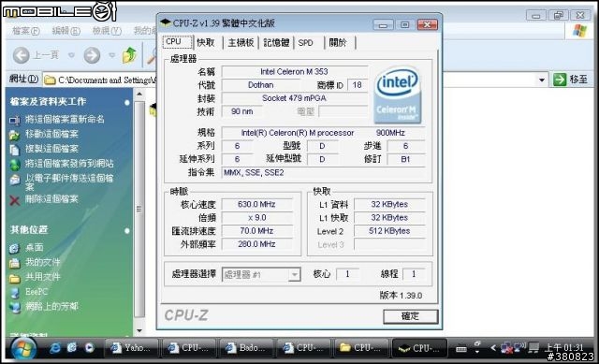The image size is (599, 364).
Task: Click 刪除這個檔案 link
Action: pyautogui.click(x=51, y=198)
